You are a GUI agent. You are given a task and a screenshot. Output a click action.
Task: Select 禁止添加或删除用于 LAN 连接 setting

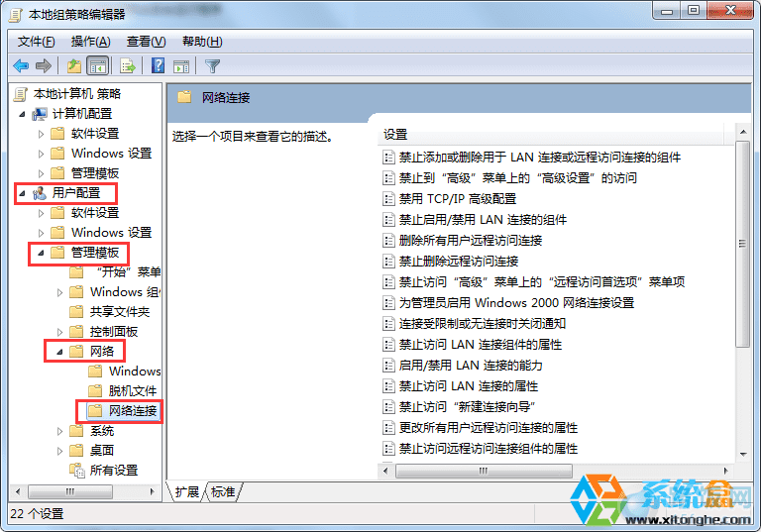pos(539,158)
